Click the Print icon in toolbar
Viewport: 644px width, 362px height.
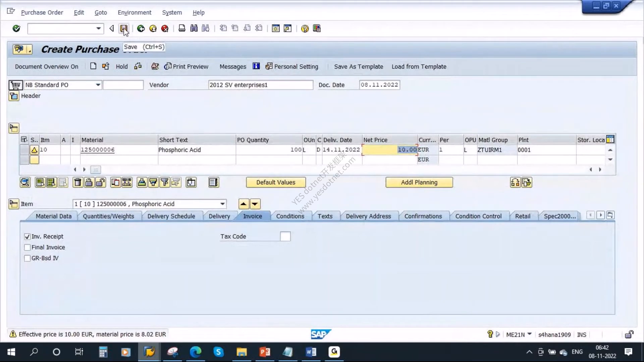point(182,28)
